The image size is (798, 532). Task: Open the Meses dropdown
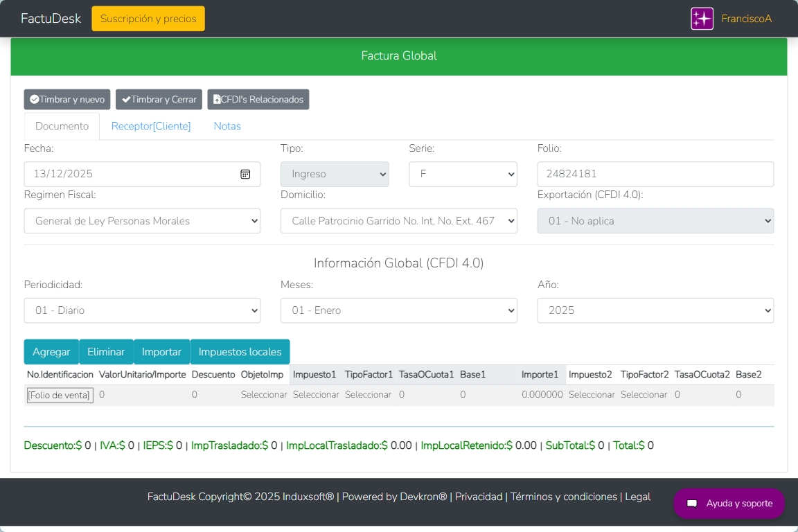398,310
